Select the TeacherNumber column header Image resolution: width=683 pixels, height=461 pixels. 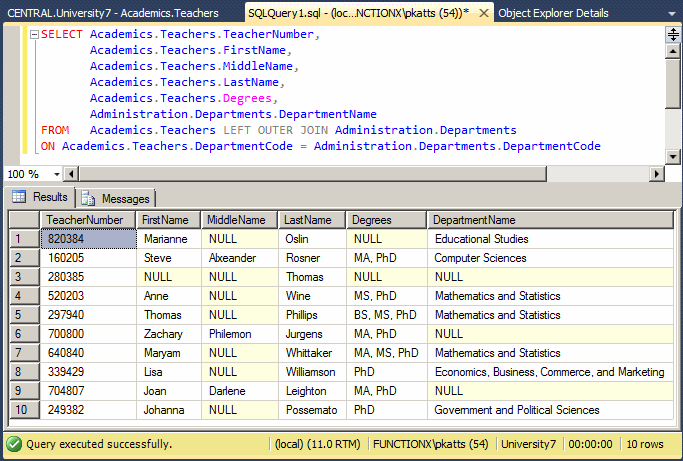pyautogui.click(x=88, y=220)
